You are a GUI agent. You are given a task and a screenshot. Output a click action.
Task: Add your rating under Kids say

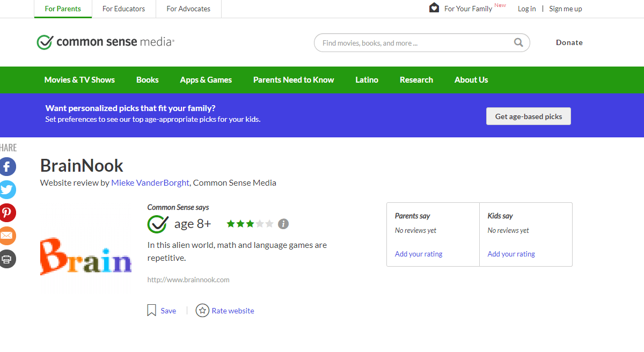coord(511,254)
